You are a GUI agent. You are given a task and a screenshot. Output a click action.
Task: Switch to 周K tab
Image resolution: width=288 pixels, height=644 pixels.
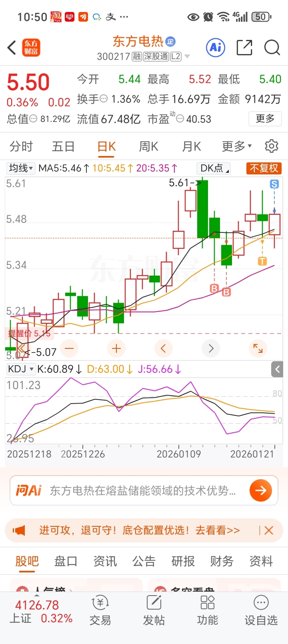pyautogui.click(x=148, y=146)
